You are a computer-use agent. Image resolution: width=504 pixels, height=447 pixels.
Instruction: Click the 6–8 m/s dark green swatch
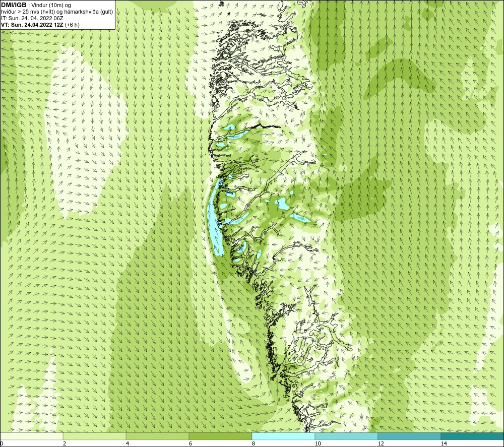pos(221,436)
